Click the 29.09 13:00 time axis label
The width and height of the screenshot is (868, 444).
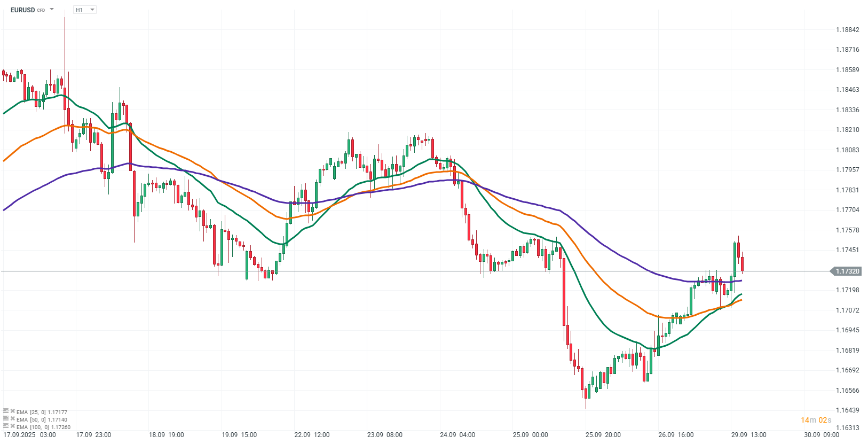[748, 435]
